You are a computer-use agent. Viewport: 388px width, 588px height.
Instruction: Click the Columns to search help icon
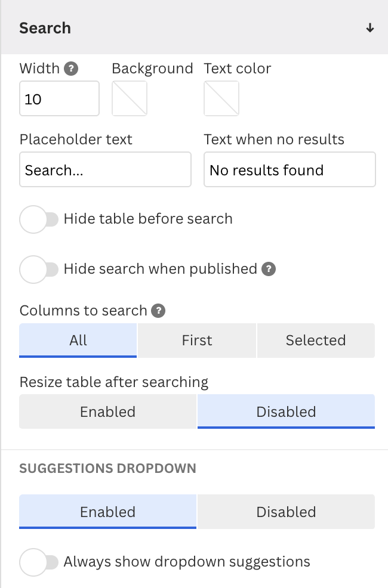158,311
